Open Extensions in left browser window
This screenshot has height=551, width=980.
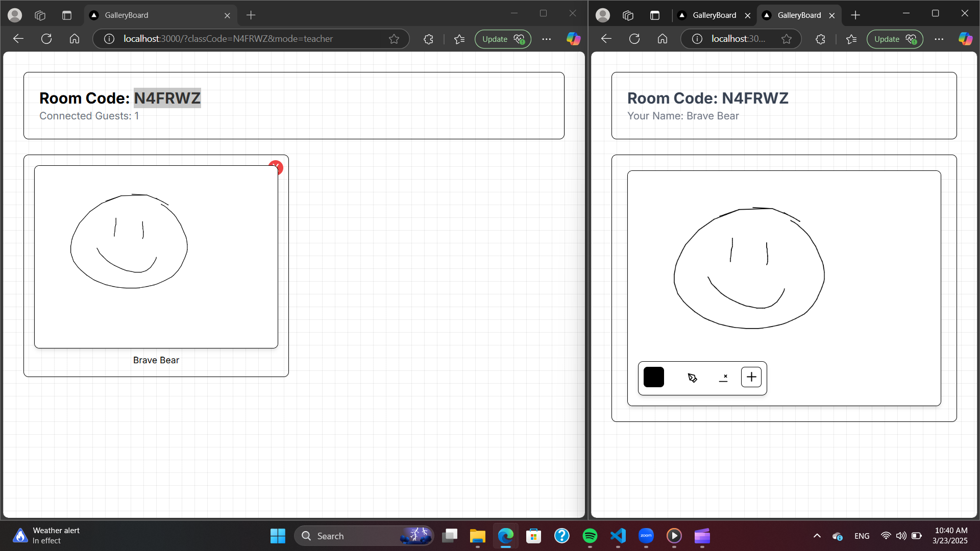point(428,39)
